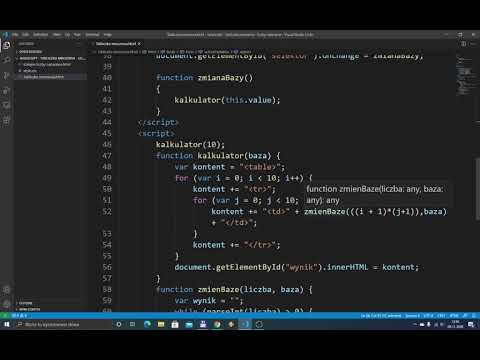This screenshot has width=480, height=360.
Task: Select the open HTML file editor tab
Action: [116, 44]
